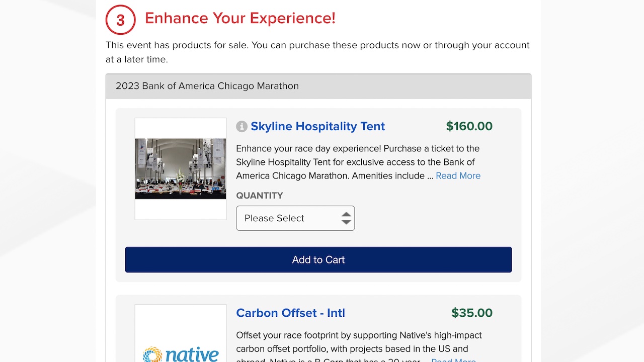Open the Skyline Hospitality Tent photo thumbnail

(x=181, y=169)
